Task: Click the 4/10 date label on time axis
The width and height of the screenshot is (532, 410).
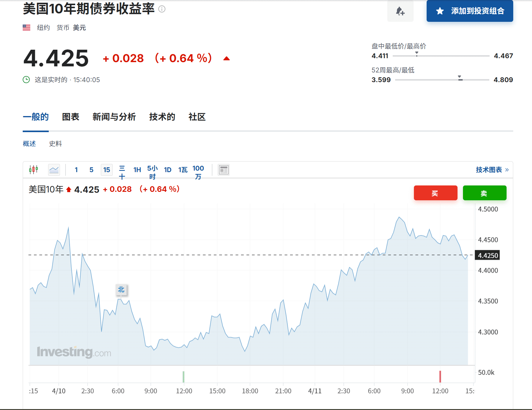Action: (59, 391)
